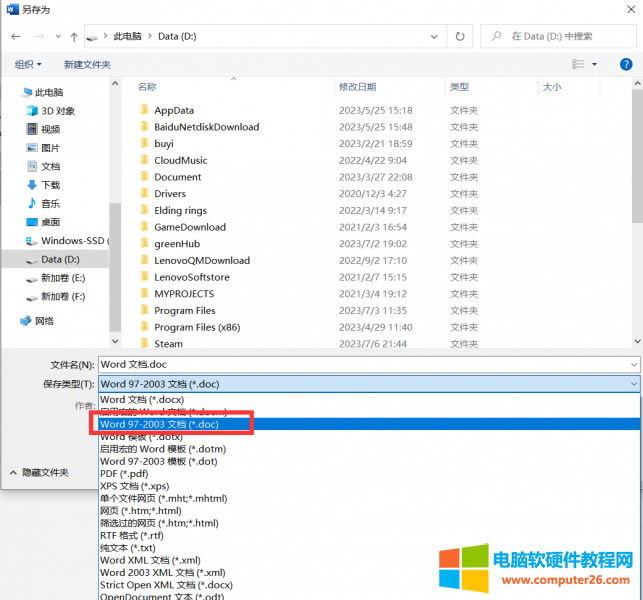
Task: Click the up one level arrow
Action: click(74, 36)
